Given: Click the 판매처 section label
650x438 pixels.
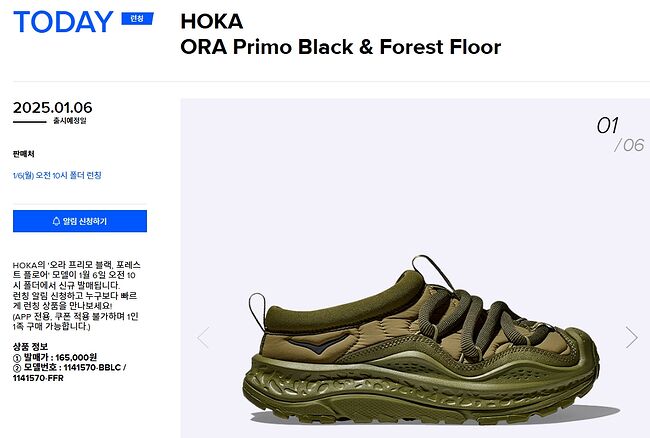Looking at the screenshot, I should [24, 154].
